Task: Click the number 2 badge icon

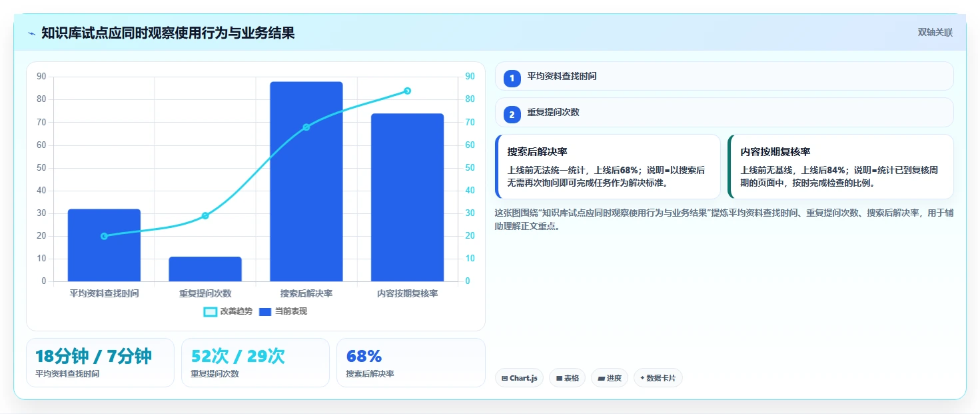Action: coord(512,115)
